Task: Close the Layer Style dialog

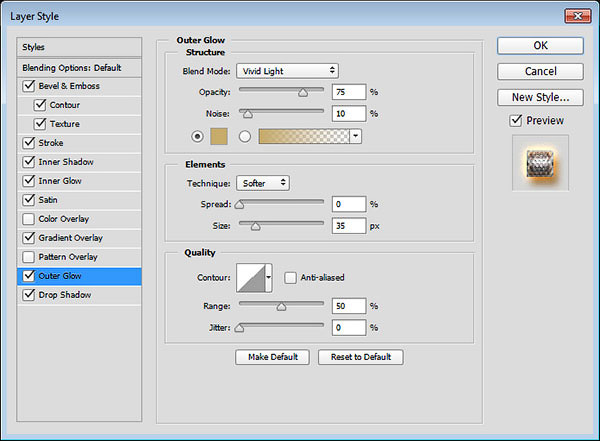Action: (x=578, y=16)
